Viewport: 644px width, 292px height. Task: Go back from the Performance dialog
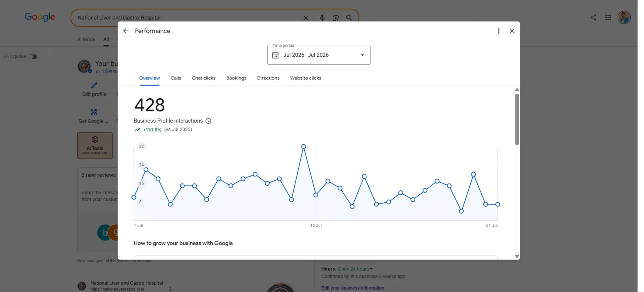click(126, 31)
